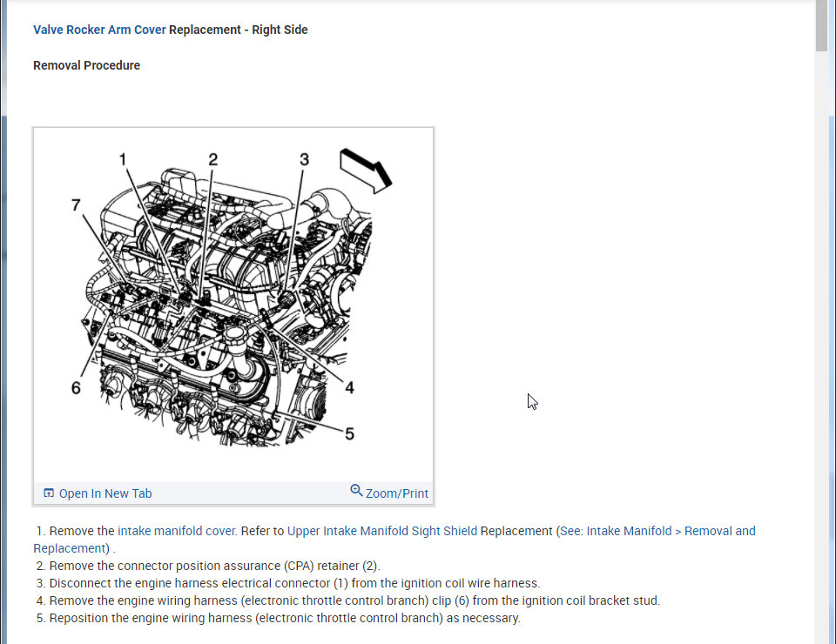Open the Valve Rocker Arm Cover link
Screen dimensions: 836x644
tap(99, 30)
